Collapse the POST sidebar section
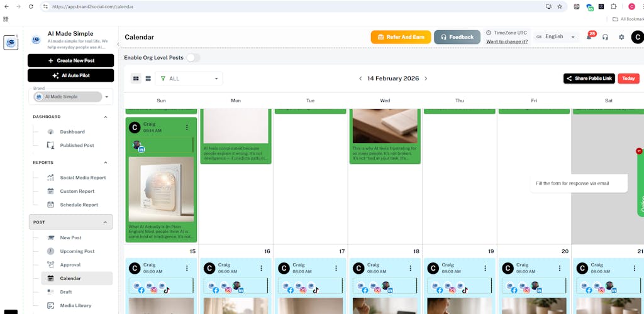644x314 pixels. (105, 222)
